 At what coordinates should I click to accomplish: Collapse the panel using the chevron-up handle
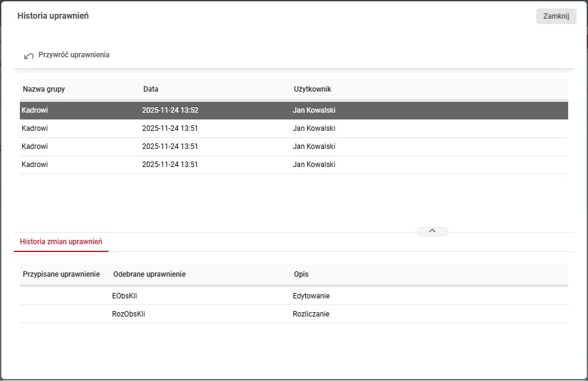click(432, 231)
